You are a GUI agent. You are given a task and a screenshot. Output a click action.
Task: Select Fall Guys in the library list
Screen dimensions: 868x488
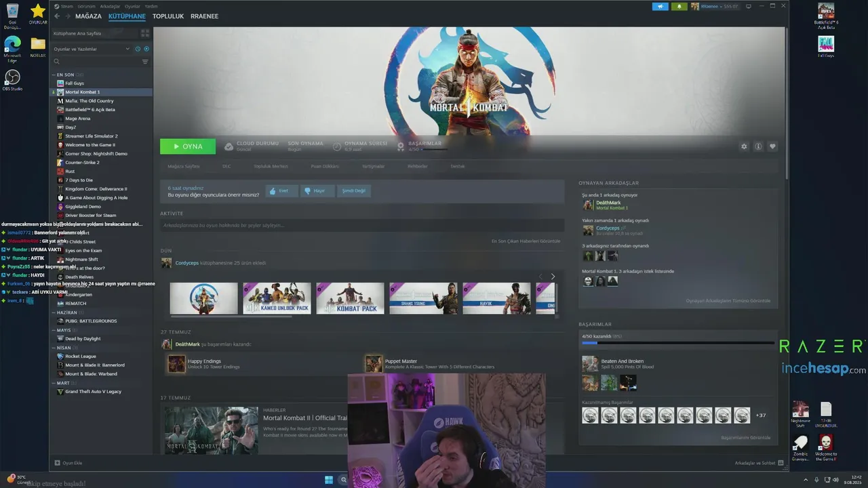[102, 83]
